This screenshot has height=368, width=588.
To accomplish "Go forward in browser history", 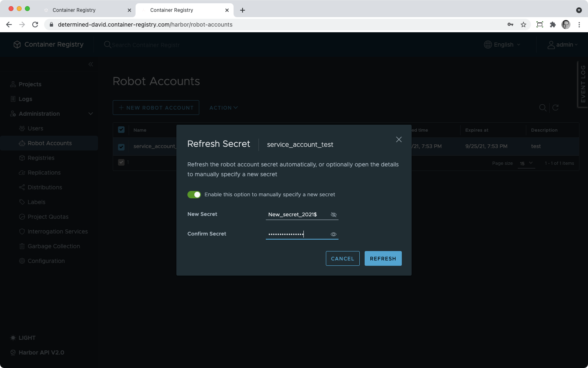I will (22, 25).
